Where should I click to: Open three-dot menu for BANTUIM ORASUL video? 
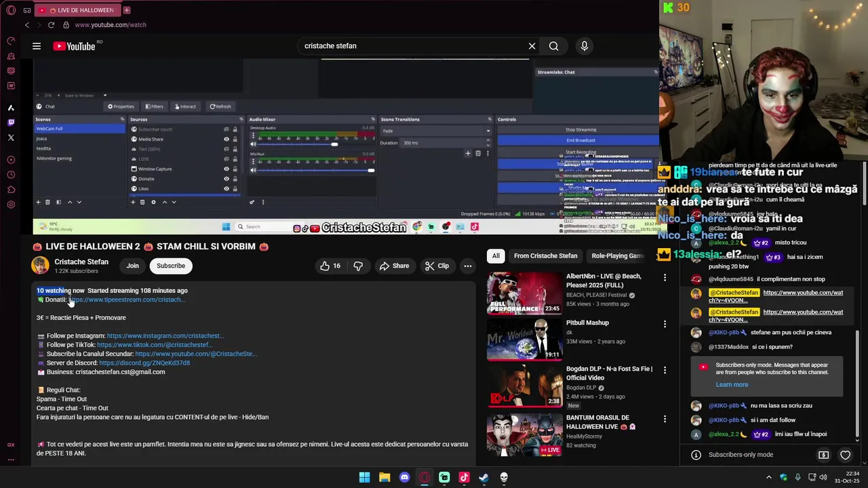(665, 419)
